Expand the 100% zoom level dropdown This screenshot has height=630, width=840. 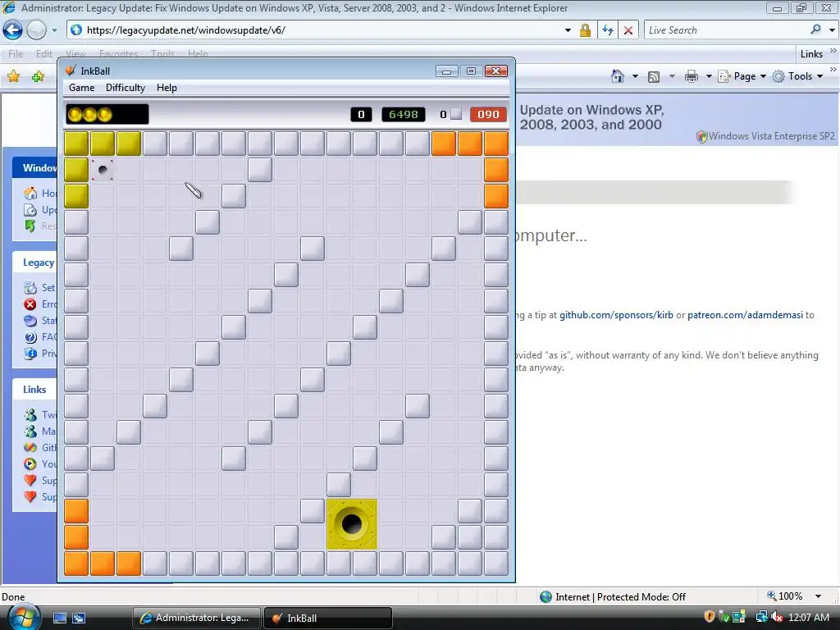pyautogui.click(x=819, y=596)
